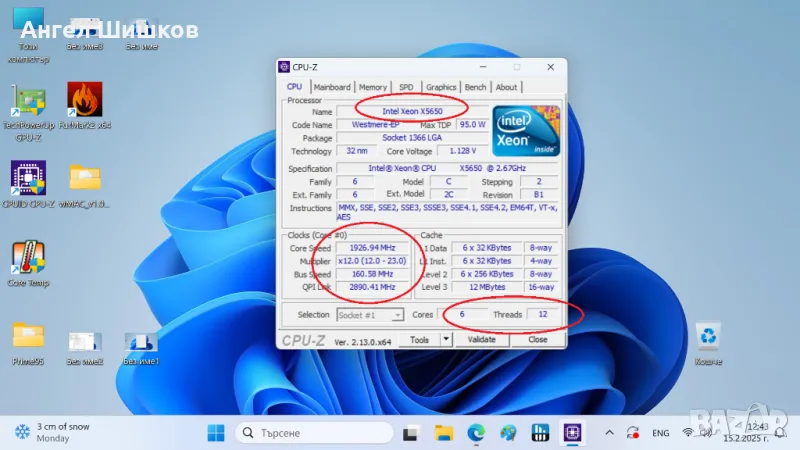This screenshot has width=800, height=450.
Task: Click the taskbar search box
Action: pos(310,432)
